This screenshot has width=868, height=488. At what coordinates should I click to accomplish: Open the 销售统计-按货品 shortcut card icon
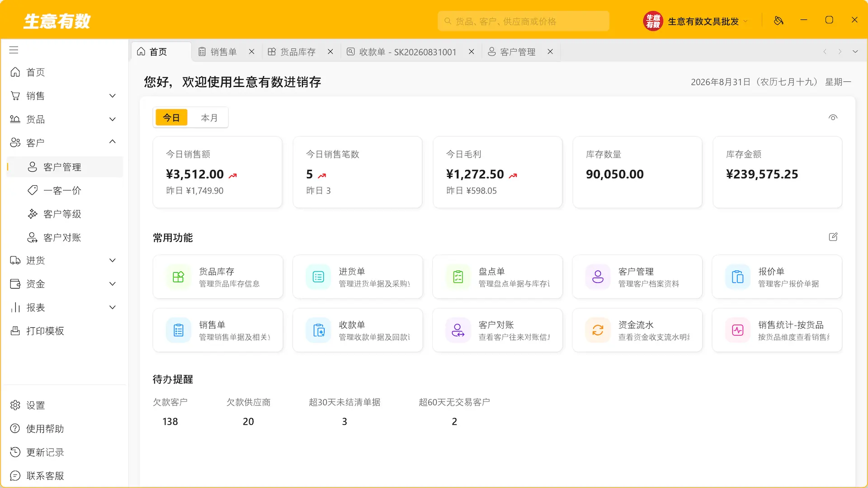737,330
